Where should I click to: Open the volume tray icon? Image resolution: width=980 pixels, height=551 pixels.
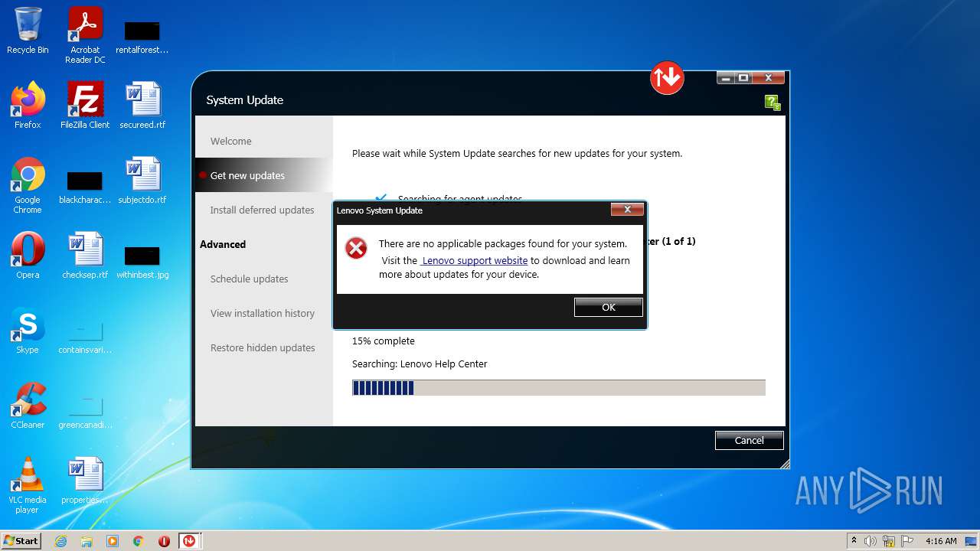[x=871, y=541]
